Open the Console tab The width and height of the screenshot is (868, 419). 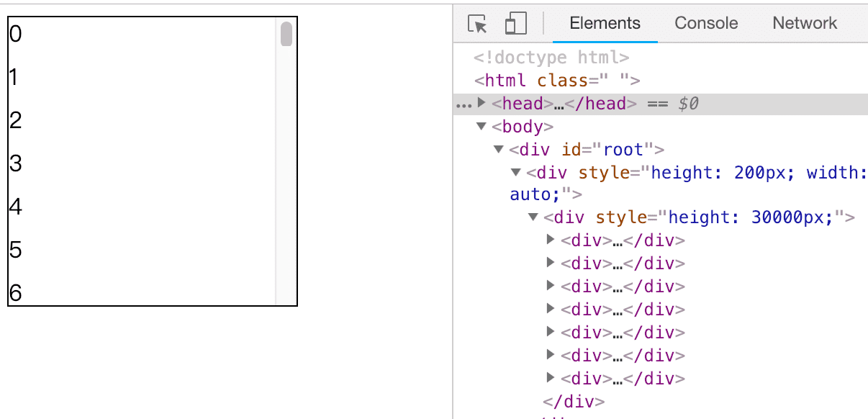(x=706, y=23)
